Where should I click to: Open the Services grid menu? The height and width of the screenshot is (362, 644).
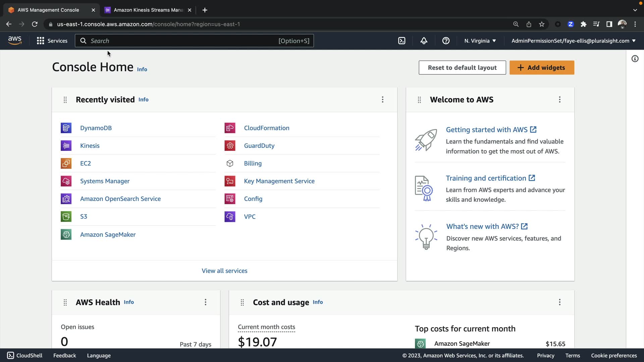(52, 41)
